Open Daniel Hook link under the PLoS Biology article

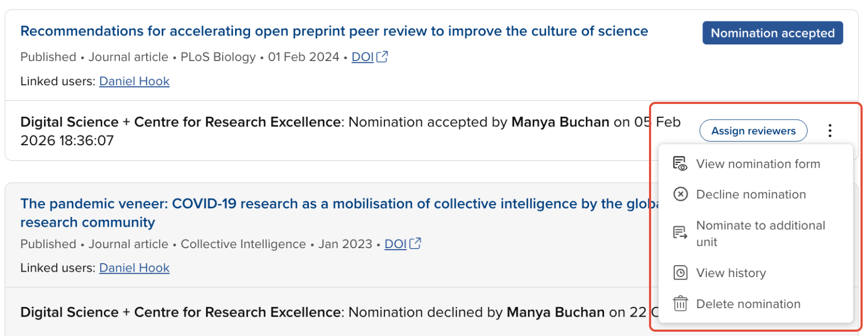[x=134, y=81]
